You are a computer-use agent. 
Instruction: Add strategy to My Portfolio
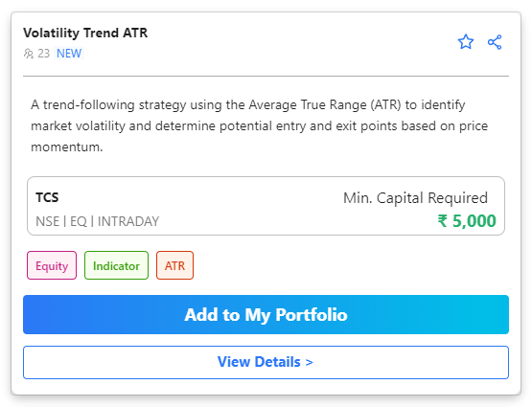click(266, 314)
